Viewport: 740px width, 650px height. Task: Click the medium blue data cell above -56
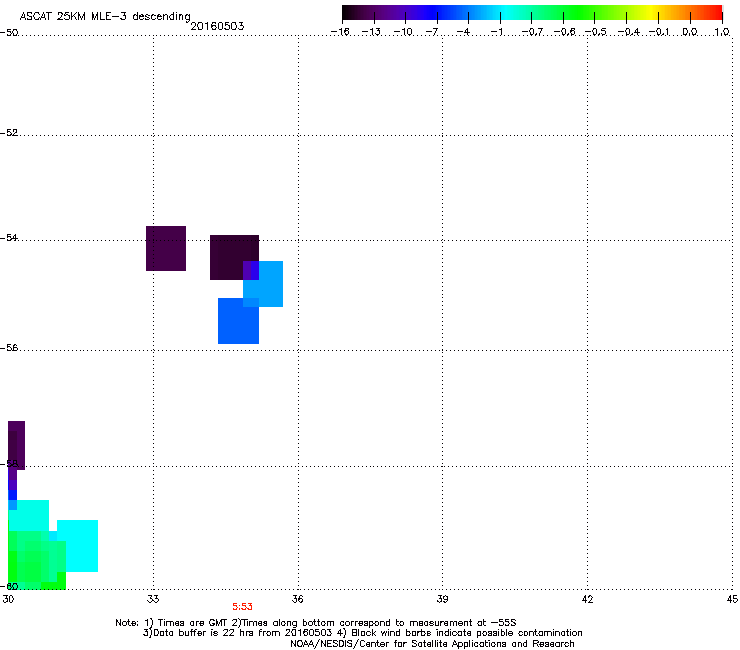(x=238, y=321)
